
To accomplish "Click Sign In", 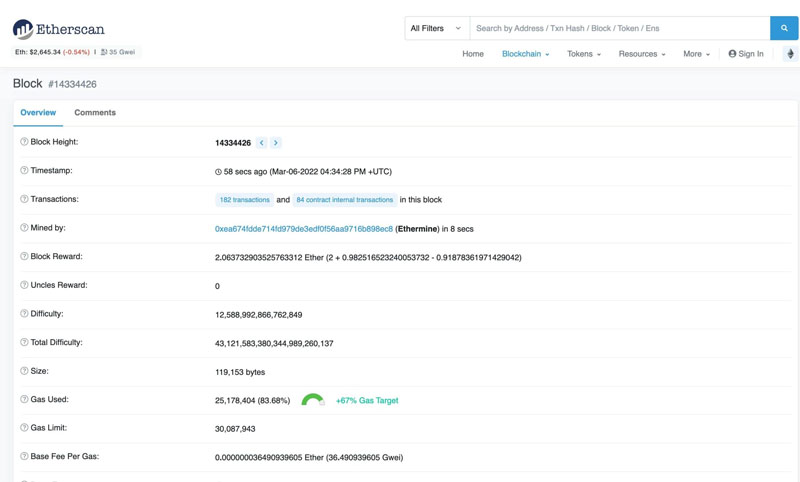I will click(x=746, y=54).
